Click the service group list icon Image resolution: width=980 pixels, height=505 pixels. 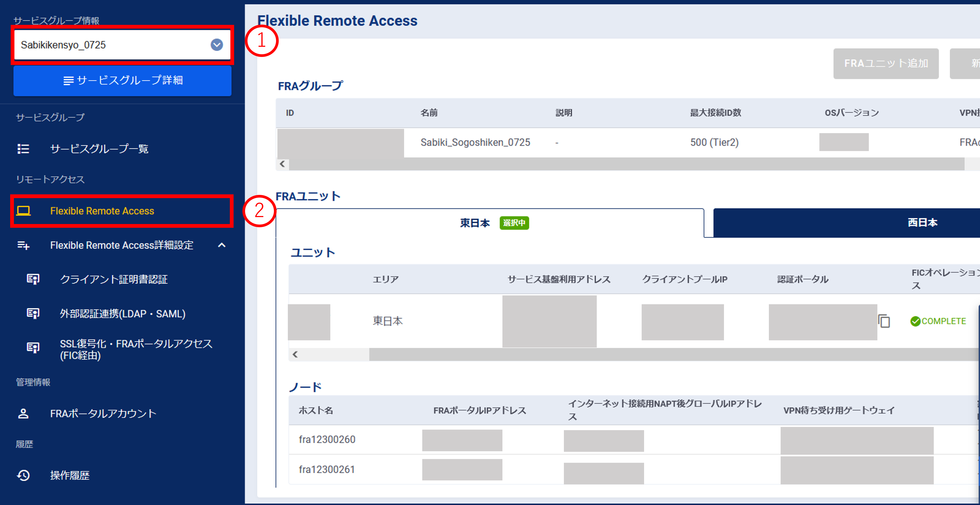click(23, 149)
